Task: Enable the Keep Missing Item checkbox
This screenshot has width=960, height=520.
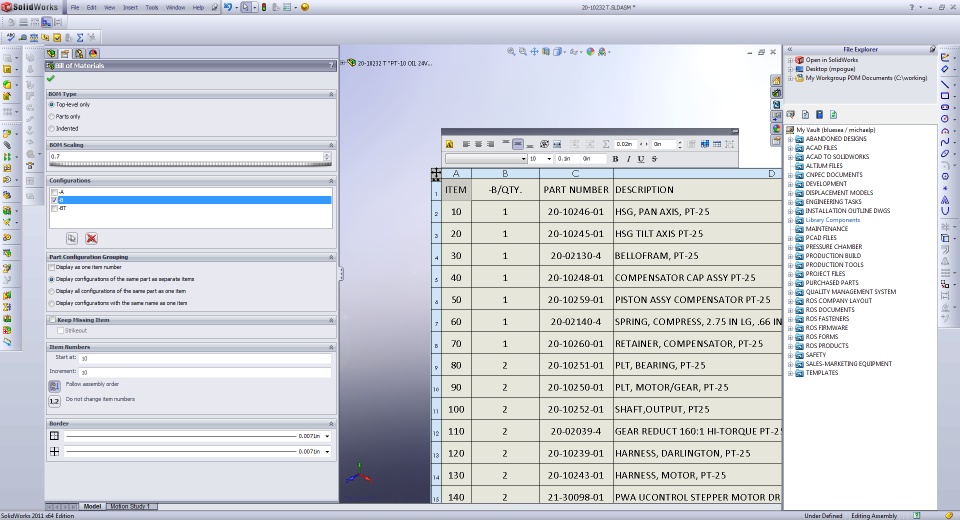Action: (x=52, y=320)
